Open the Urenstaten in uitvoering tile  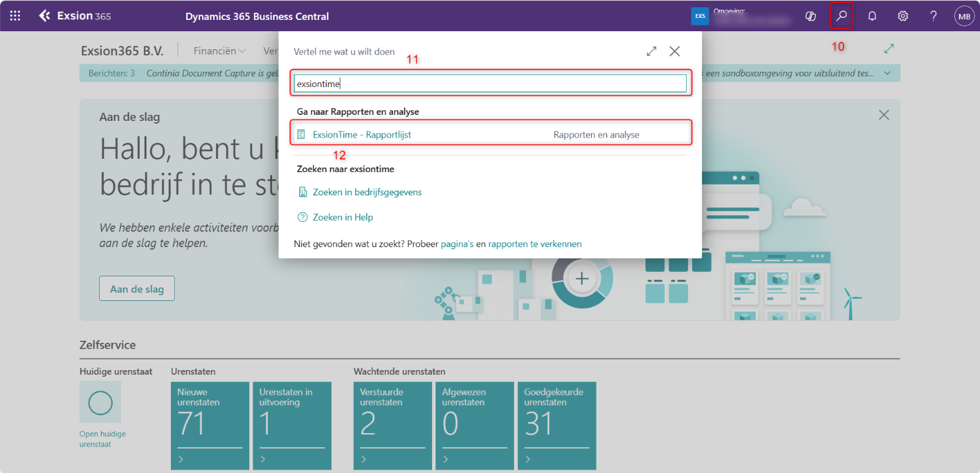click(x=292, y=426)
